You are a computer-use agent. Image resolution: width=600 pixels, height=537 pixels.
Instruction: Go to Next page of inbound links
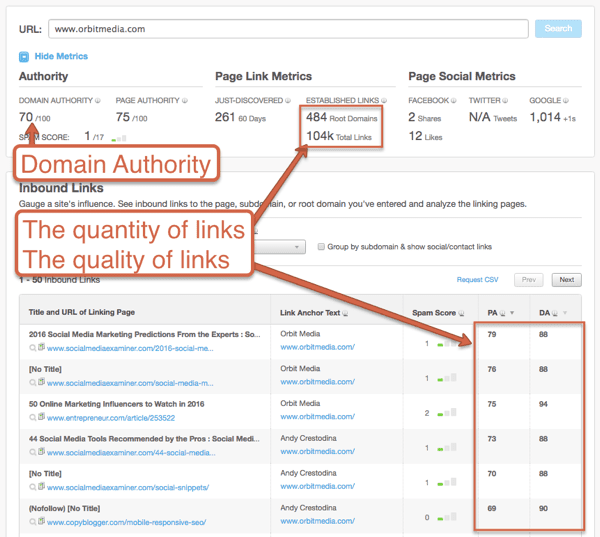(566, 280)
